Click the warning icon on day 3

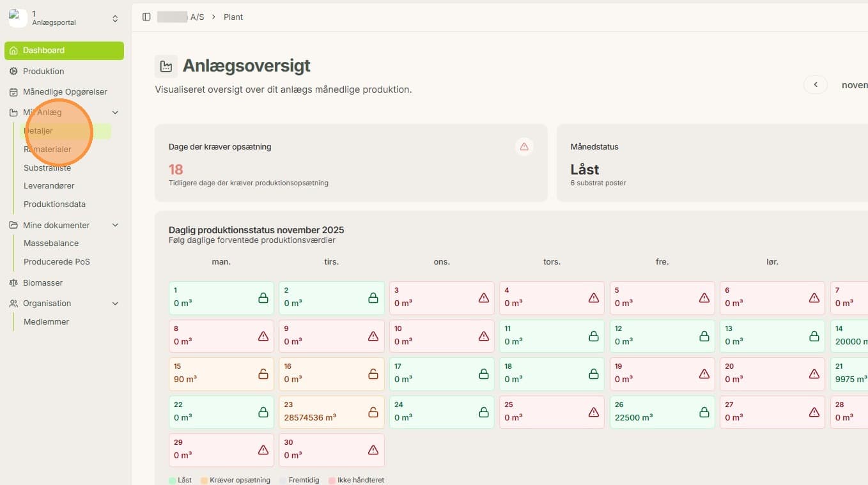[484, 298]
